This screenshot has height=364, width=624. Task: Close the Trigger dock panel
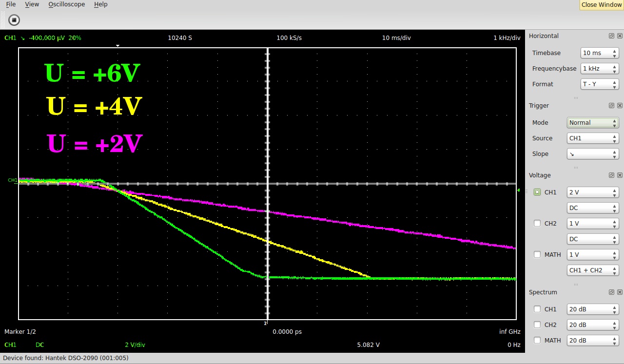point(620,106)
